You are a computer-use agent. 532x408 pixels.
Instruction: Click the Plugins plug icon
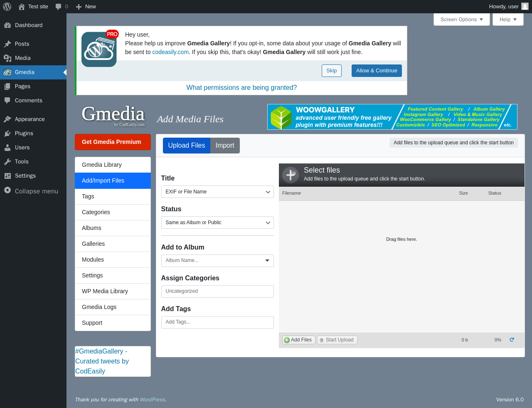pos(7,133)
